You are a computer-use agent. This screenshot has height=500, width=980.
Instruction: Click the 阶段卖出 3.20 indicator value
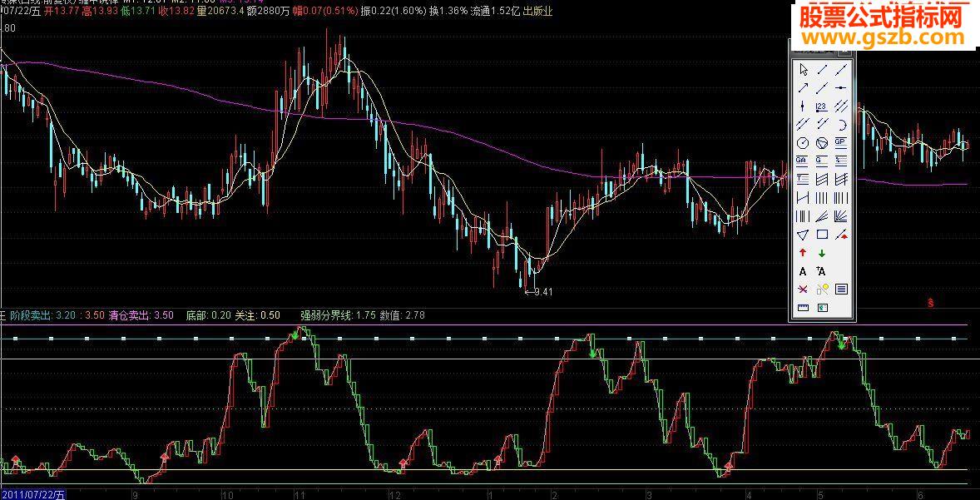point(44,315)
